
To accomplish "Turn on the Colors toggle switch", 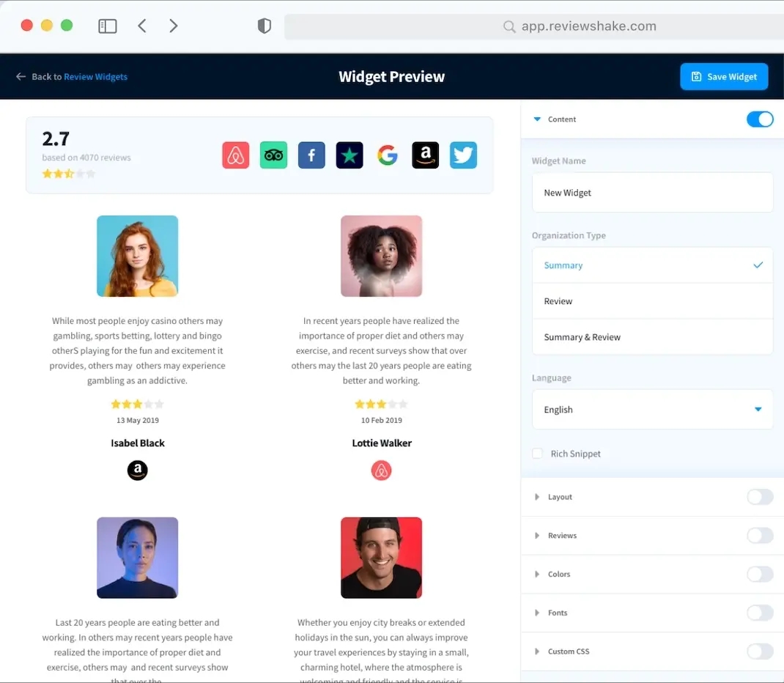I will (760, 575).
